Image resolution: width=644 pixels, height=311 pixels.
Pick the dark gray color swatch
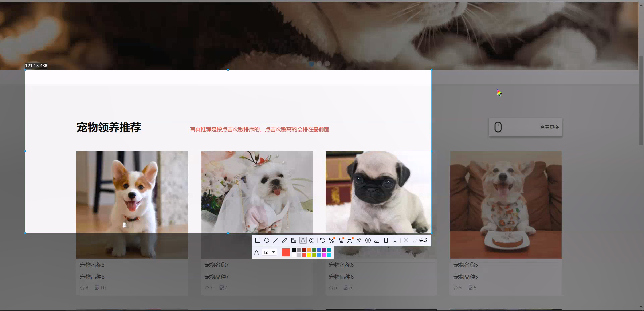click(299, 250)
